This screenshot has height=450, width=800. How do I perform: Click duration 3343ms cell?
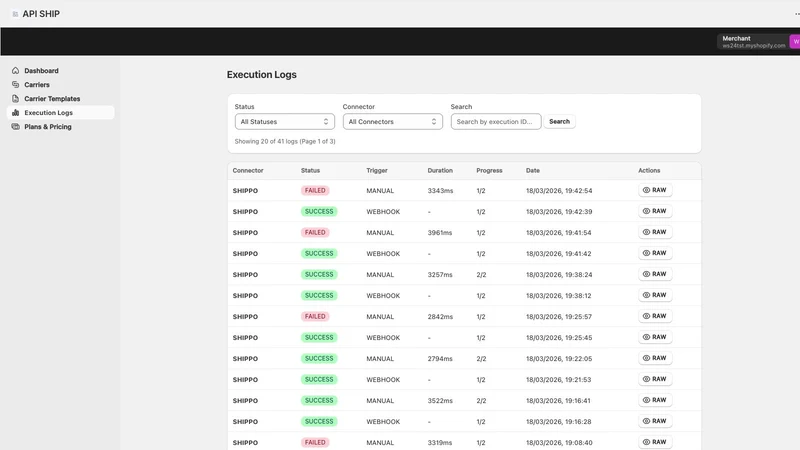440,191
